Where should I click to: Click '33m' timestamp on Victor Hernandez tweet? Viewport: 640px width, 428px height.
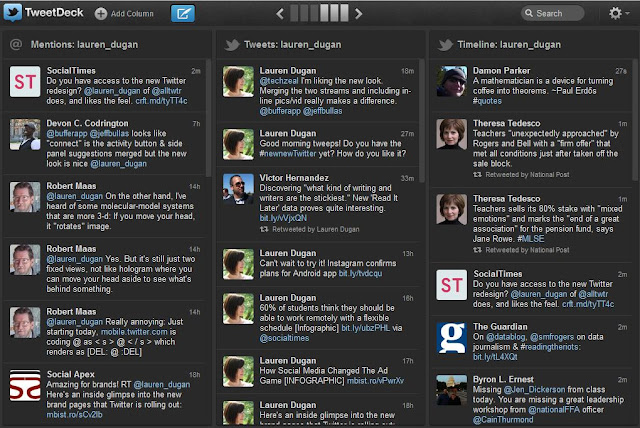click(407, 178)
